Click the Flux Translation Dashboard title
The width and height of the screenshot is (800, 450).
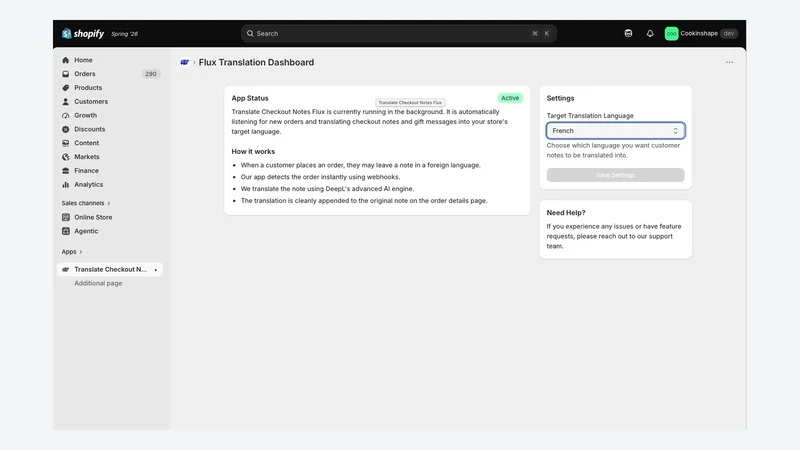[x=256, y=62]
